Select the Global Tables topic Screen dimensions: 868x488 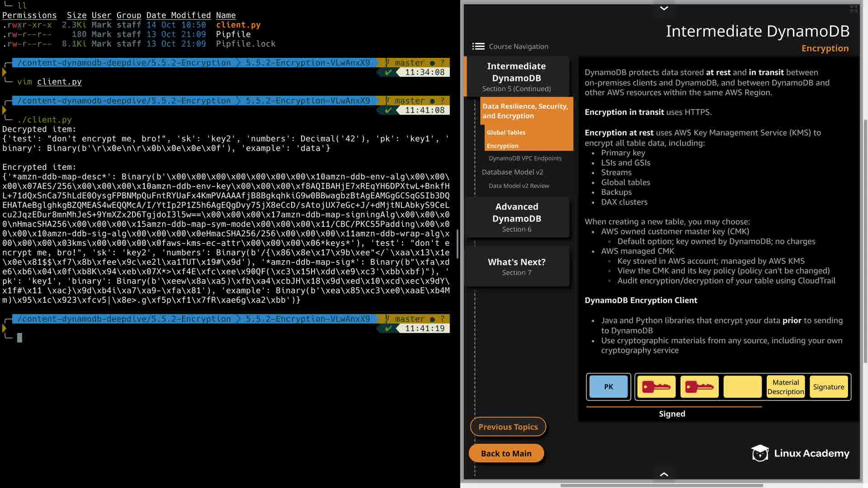(x=506, y=132)
